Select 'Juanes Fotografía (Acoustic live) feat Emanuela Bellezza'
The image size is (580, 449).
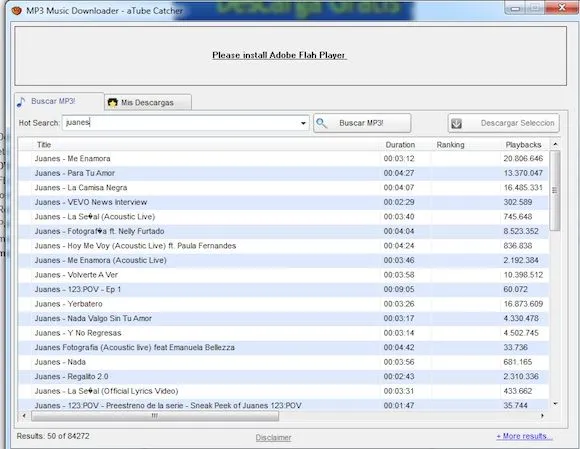[283, 348]
